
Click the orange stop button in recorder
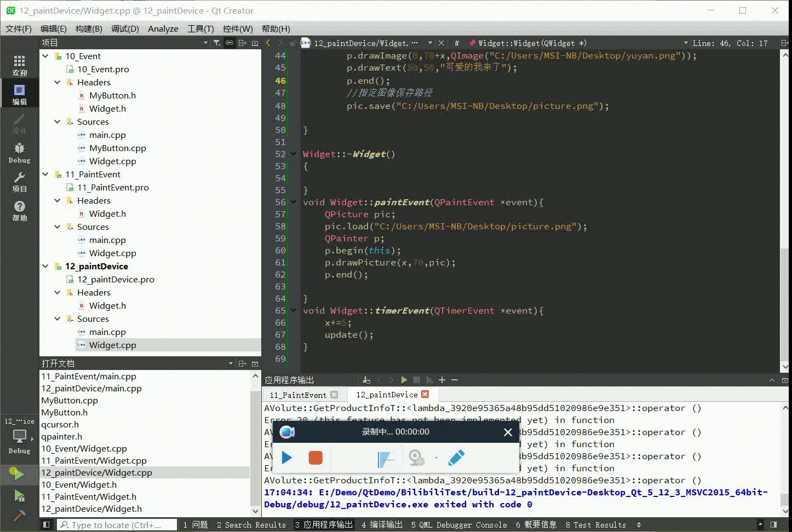pos(315,458)
